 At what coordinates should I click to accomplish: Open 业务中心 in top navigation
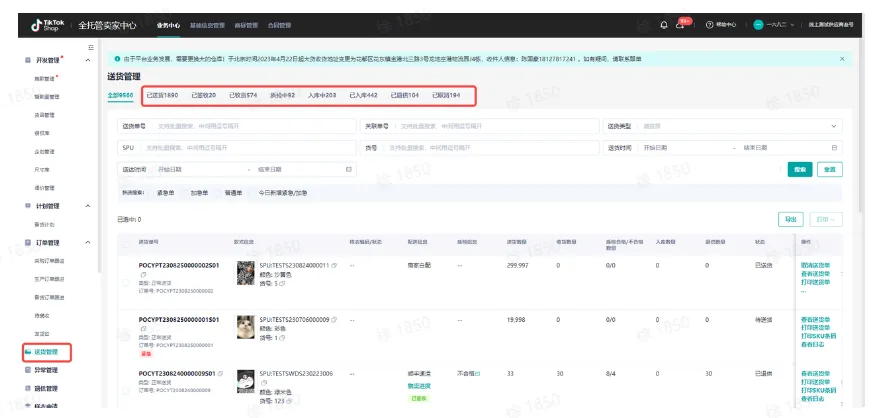coord(168,25)
